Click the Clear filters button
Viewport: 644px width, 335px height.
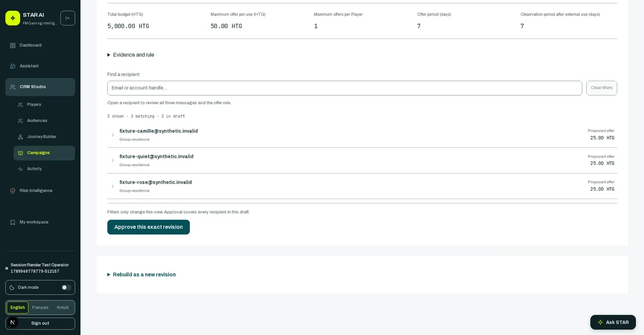[601, 88]
